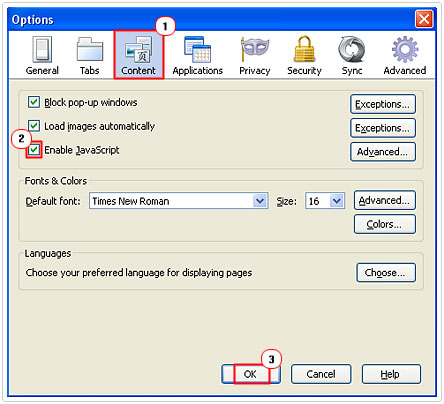Select the Tabs folder icon

[x=90, y=49]
